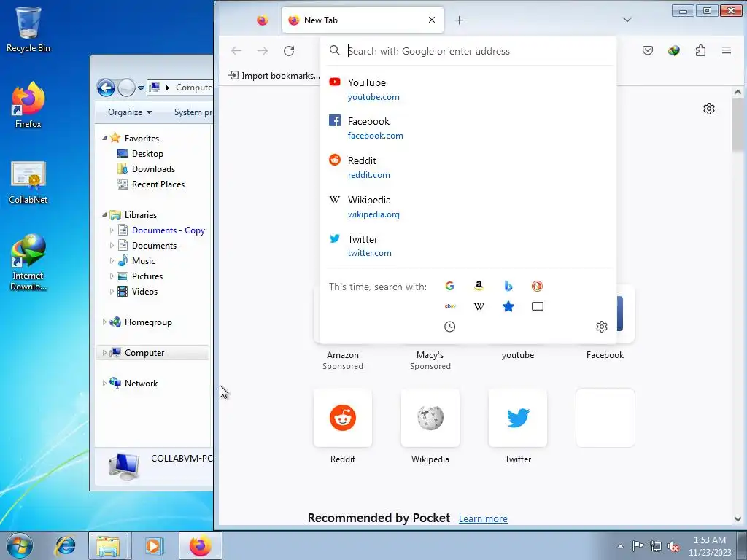The image size is (747, 560).
Task: Select Network in navigation pane
Action: coord(141,384)
